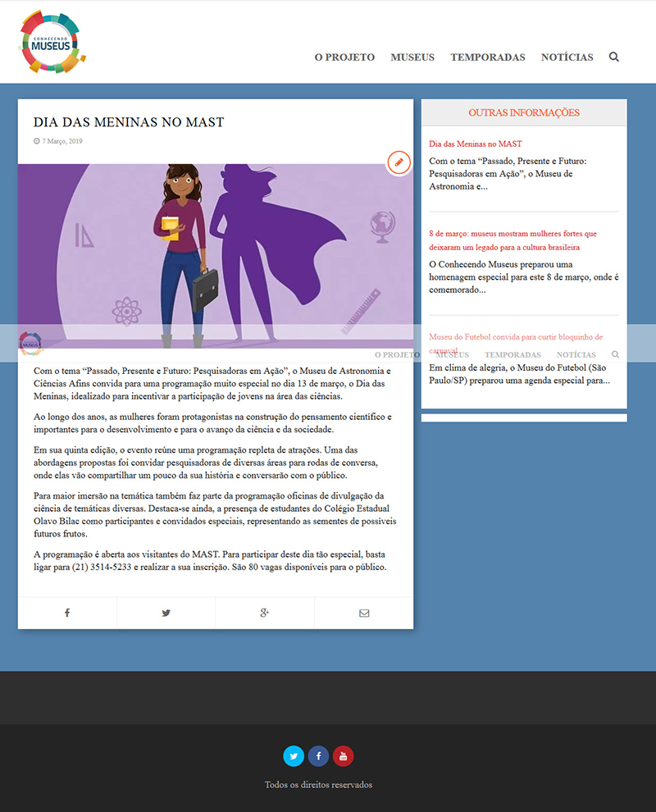This screenshot has height=812, width=656.
Task: Open NOTÍCIAS in the top navigation
Action: point(567,57)
